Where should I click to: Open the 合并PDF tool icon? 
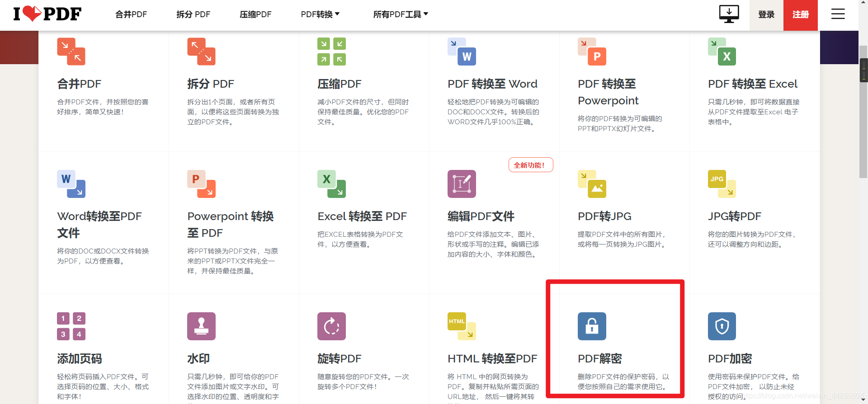pos(71,52)
